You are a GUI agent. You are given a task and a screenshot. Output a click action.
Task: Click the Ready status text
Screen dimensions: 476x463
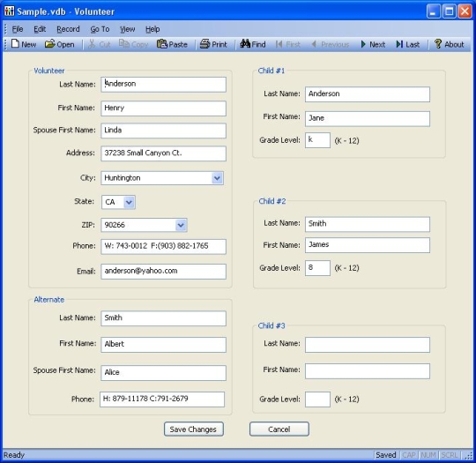pos(14,455)
